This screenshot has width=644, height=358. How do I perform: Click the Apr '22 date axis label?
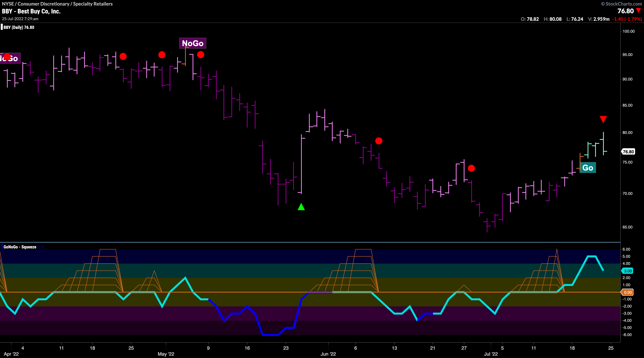pyautogui.click(x=11, y=354)
